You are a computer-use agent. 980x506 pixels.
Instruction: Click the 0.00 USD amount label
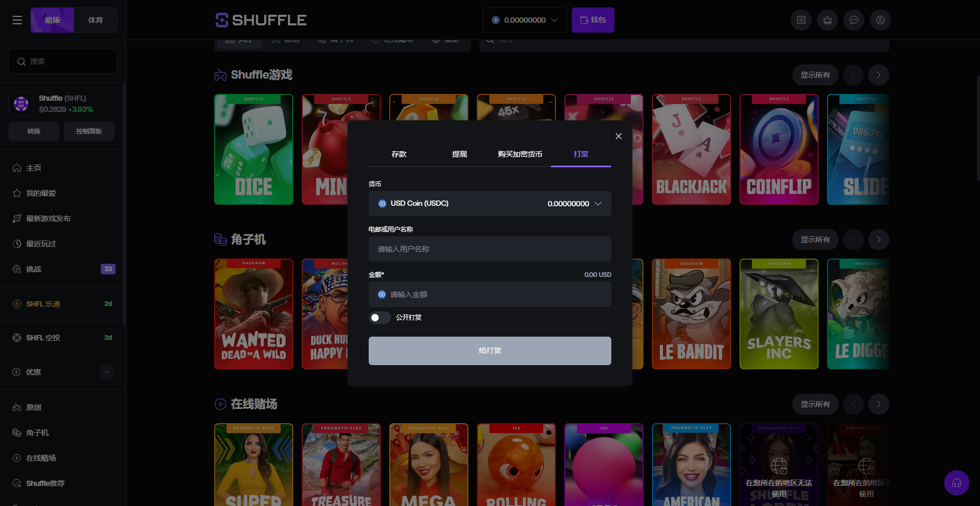[x=598, y=275]
